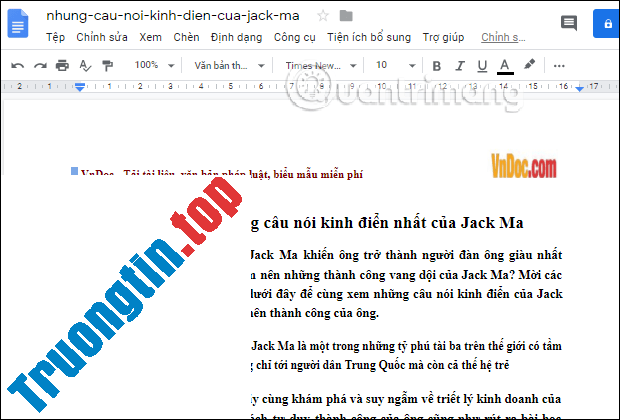620x420 pixels.
Task: Click the VnDoc header text line
Action: [222, 174]
